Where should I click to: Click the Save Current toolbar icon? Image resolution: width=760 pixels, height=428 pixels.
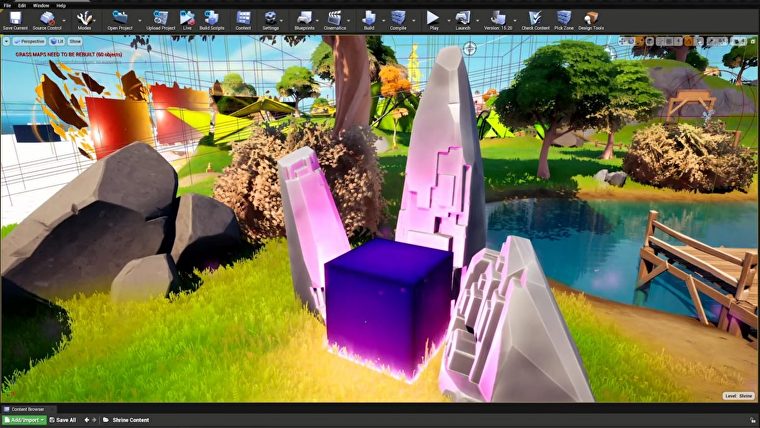[15, 21]
